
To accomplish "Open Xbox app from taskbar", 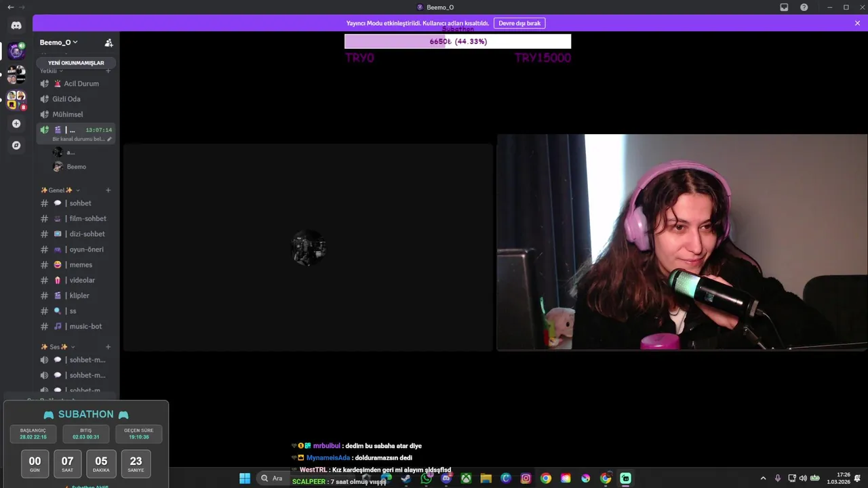I will click(466, 479).
